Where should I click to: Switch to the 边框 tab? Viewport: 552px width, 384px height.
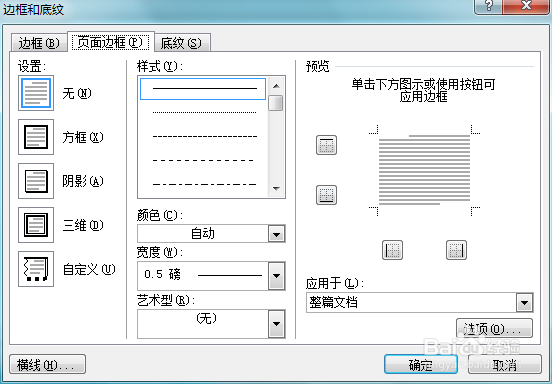[39, 43]
